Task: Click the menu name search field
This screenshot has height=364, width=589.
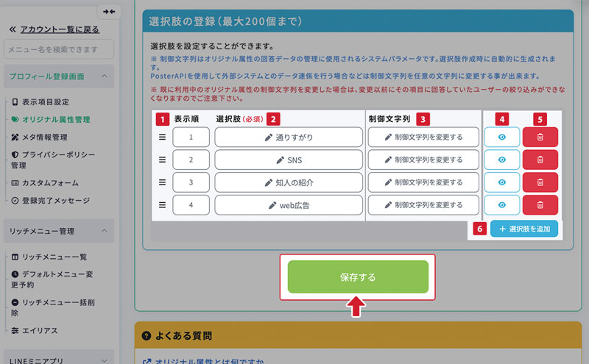Action: [59, 49]
